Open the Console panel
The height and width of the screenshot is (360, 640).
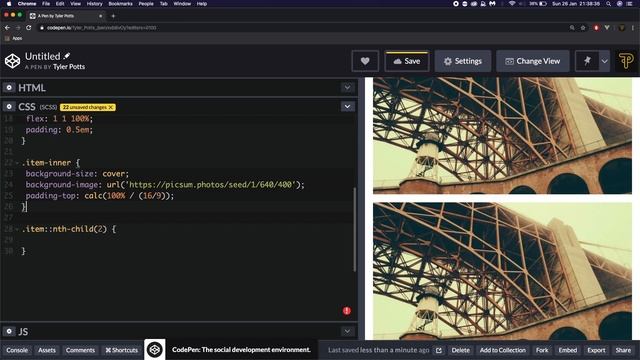point(17,350)
